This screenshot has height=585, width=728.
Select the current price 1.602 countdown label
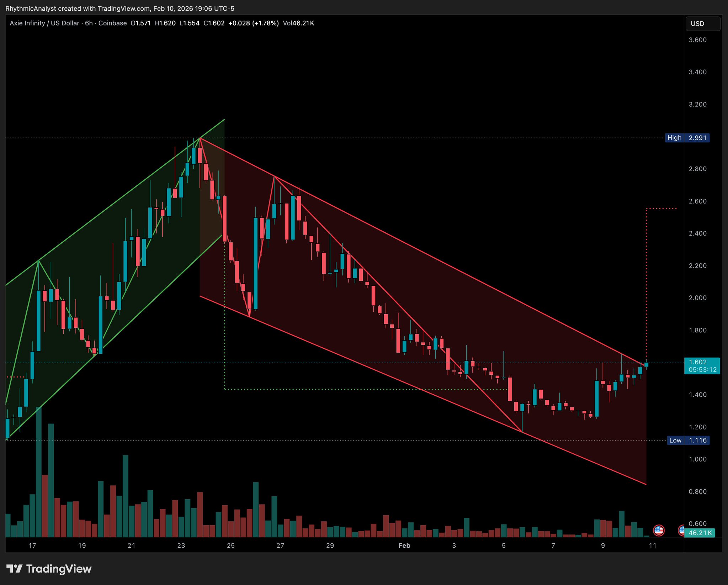702,366
